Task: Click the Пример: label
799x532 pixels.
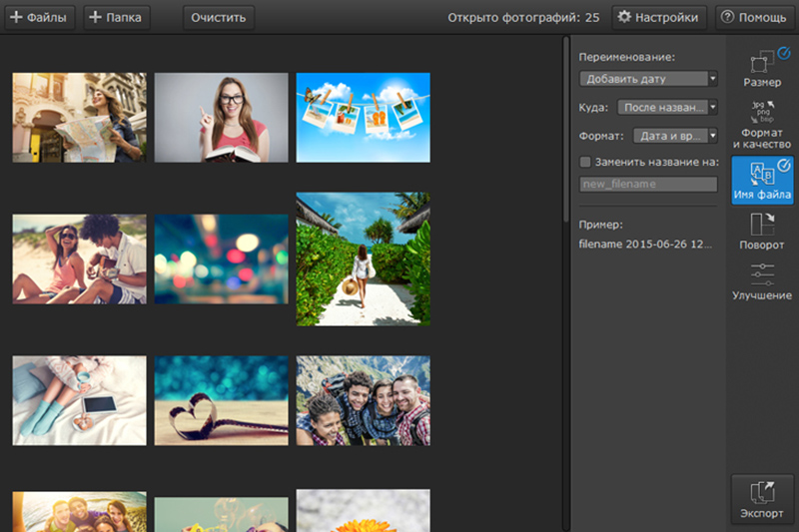Action: (x=601, y=225)
